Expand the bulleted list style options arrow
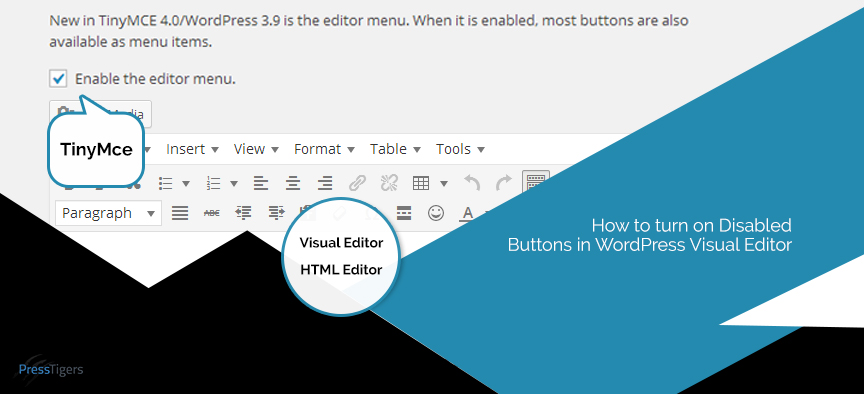This screenshot has height=394, width=864. click(x=186, y=183)
